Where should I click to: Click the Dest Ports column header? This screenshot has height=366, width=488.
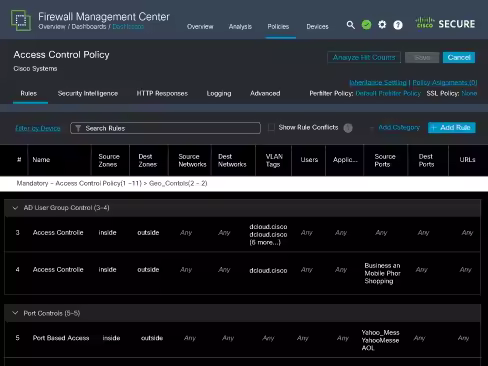(426, 160)
